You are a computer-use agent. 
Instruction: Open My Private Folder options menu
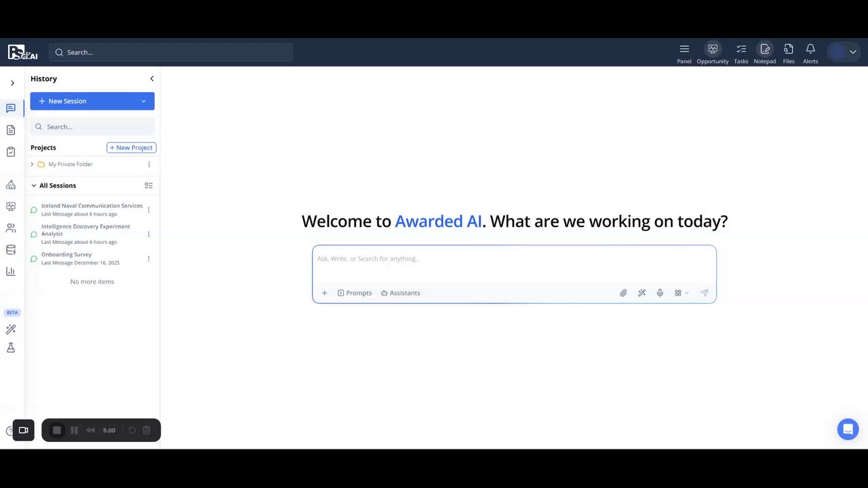coord(149,164)
